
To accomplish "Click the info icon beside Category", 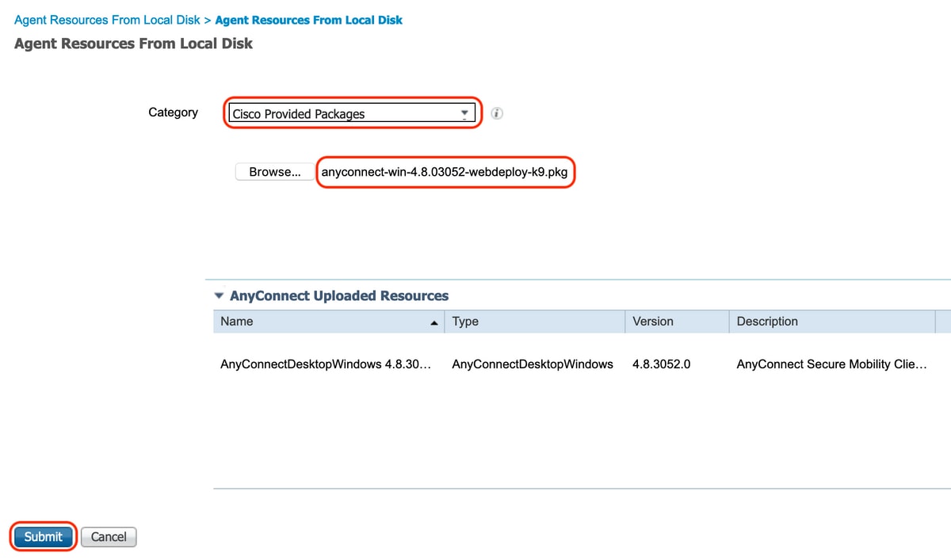I will coord(497,113).
